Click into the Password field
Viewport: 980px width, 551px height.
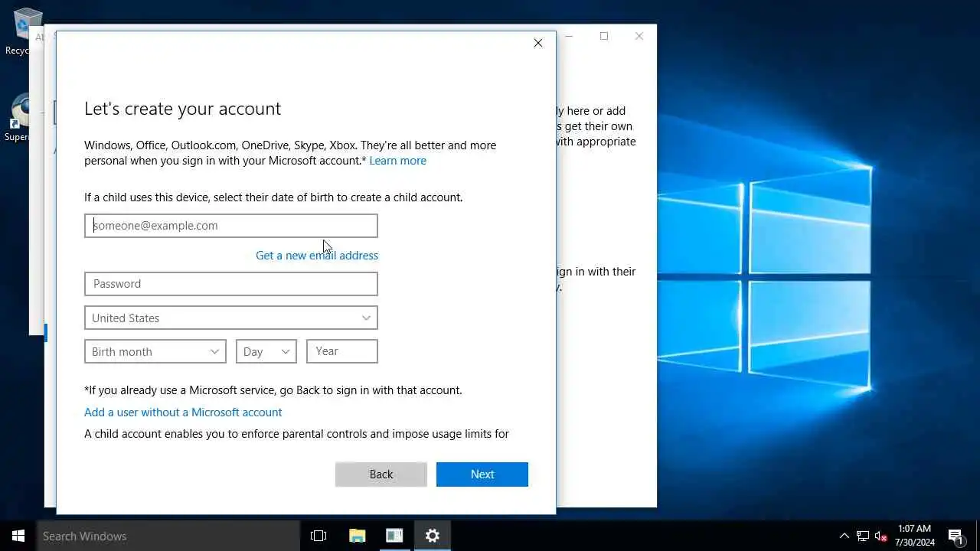tap(231, 284)
